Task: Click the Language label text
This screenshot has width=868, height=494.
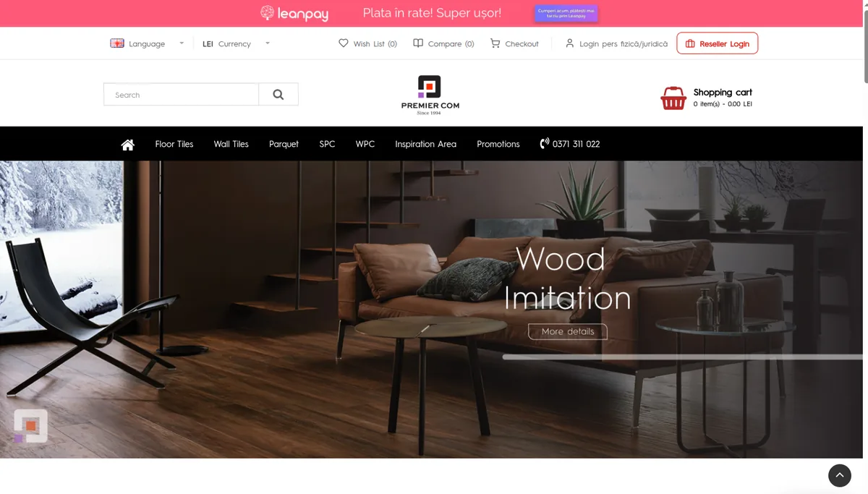Action: pos(147,44)
